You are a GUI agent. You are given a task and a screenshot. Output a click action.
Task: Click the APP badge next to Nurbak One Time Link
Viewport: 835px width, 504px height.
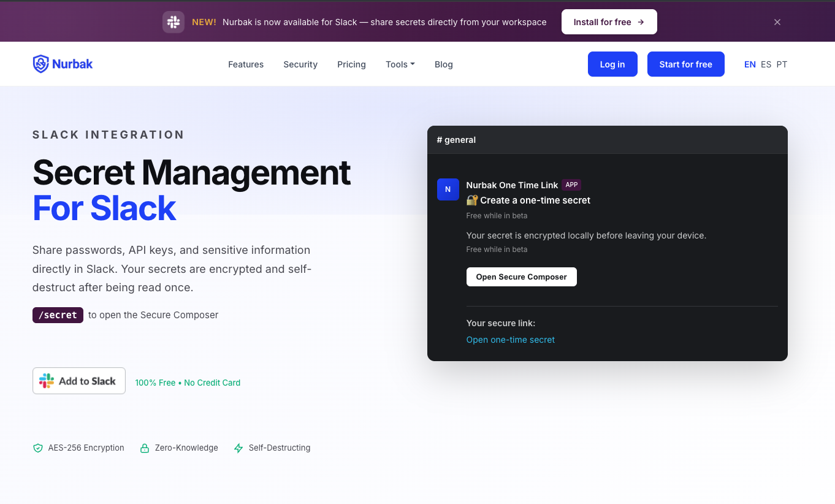[x=571, y=185]
